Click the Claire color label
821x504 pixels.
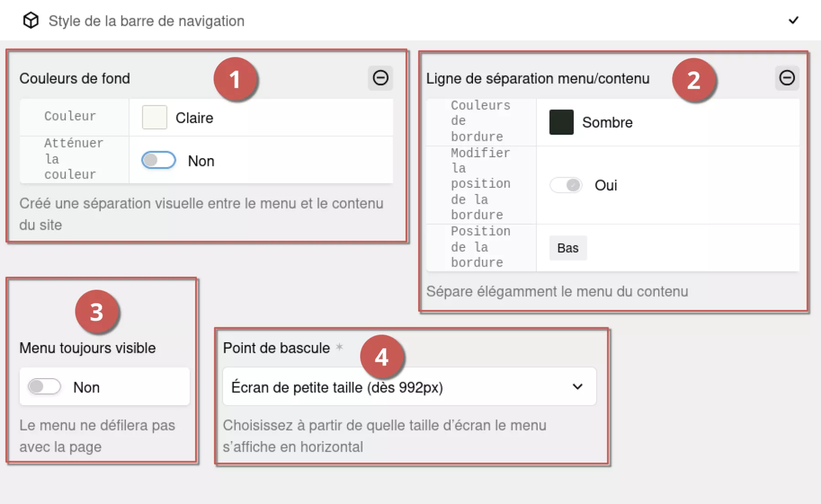point(194,118)
